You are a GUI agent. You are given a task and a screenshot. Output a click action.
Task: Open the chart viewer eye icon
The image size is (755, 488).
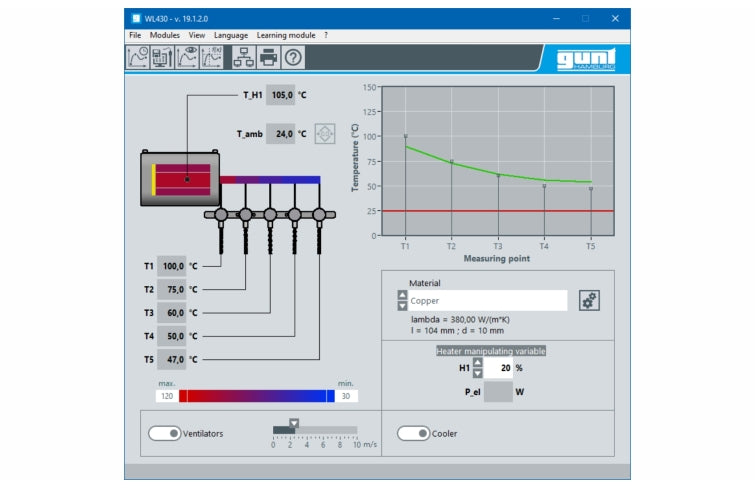pos(187,58)
